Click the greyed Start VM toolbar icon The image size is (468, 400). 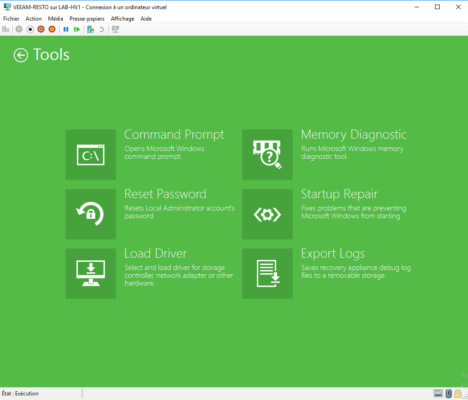(x=19, y=29)
